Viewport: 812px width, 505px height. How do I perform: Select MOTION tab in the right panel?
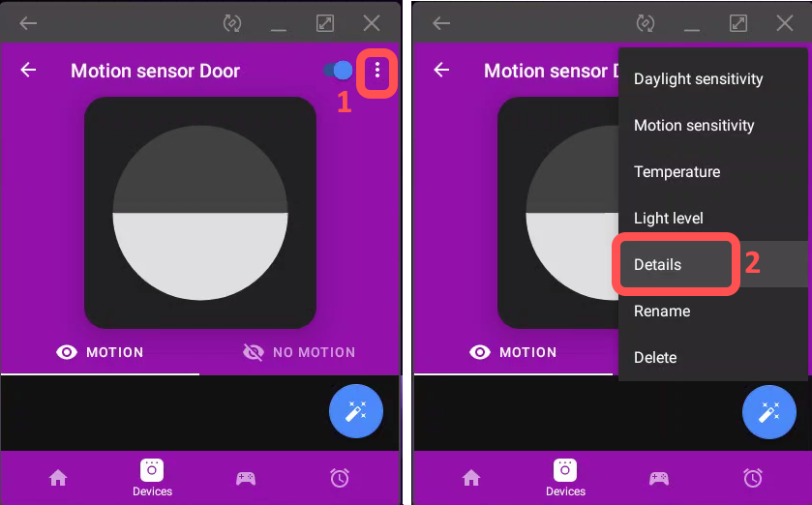pos(513,352)
